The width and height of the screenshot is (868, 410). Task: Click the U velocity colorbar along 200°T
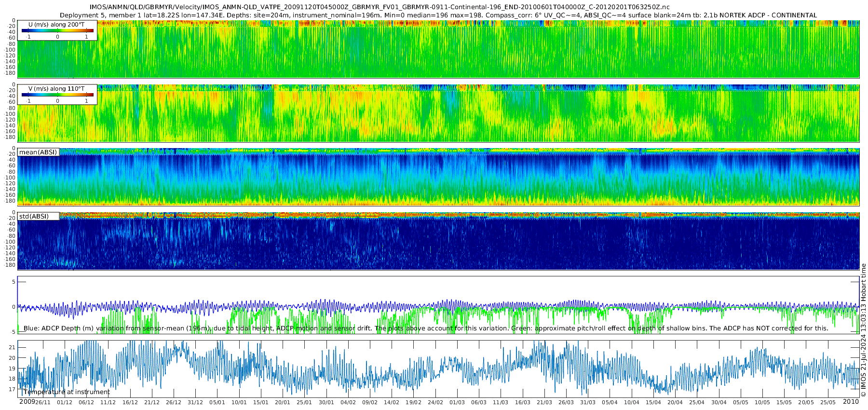click(x=57, y=30)
